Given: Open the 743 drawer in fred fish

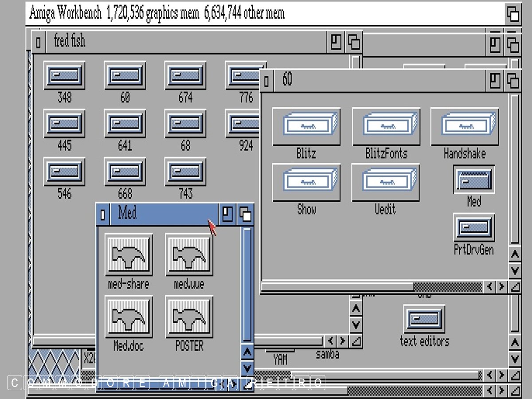Looking at the screenshot, I should 185,172.
